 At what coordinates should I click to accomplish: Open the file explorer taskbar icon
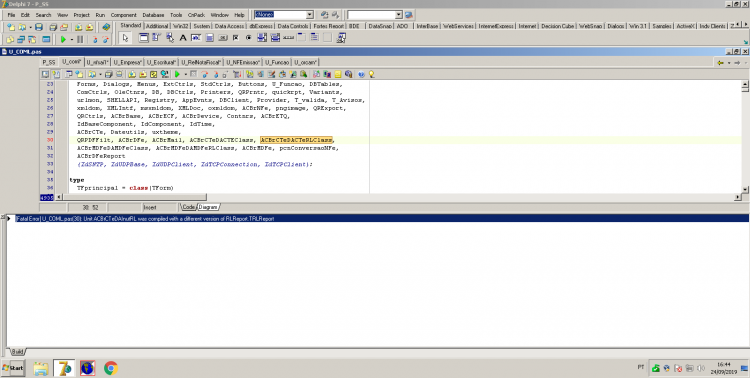pos(41,368)
